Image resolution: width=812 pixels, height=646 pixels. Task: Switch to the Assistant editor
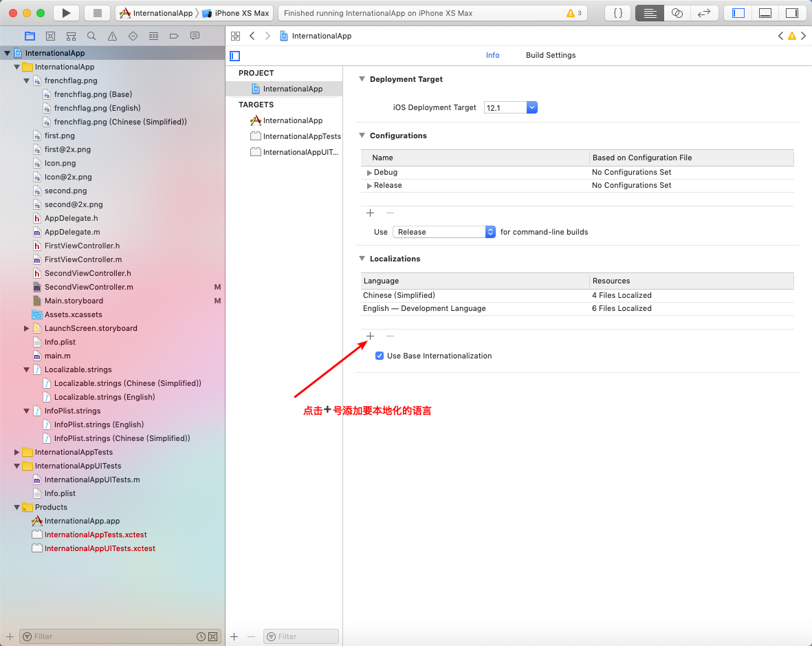[677, 13]
